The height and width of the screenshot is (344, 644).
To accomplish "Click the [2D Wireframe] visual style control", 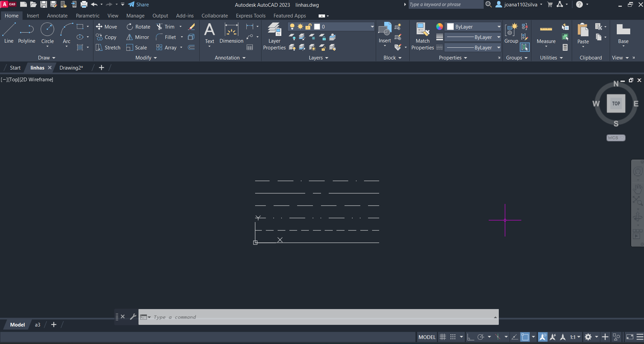I will pos(36,80).
